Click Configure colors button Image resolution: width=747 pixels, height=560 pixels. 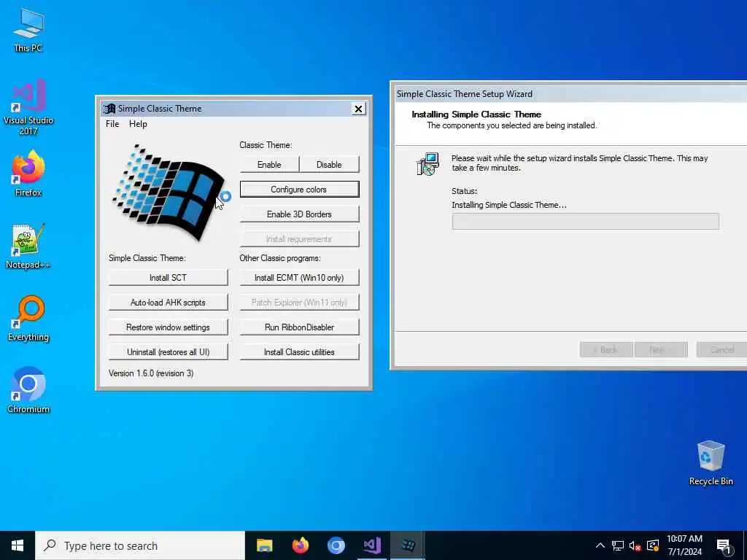[299, 189]
